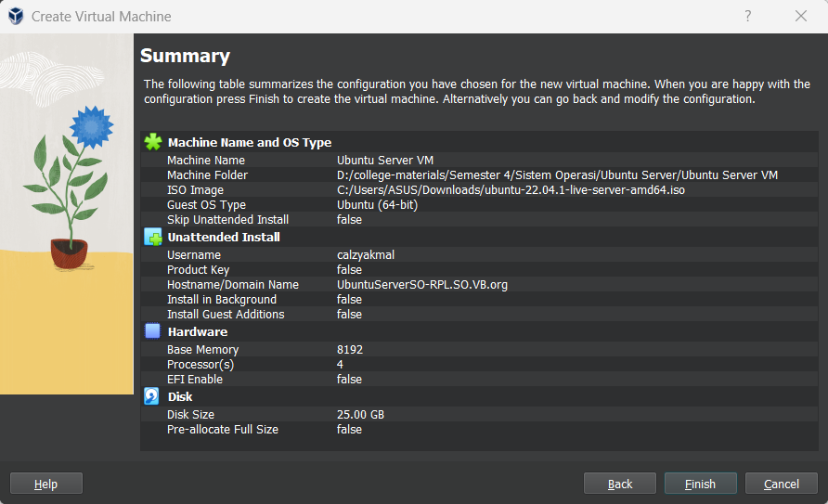This screenshot has height=504, width=828.
Task: Click the false value for Install Guest Additions
Action: [x=349, y=314]
